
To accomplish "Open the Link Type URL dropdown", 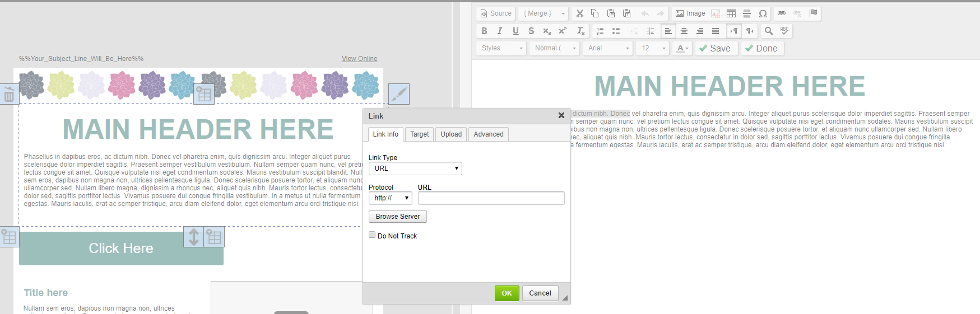I will point(415,168).
